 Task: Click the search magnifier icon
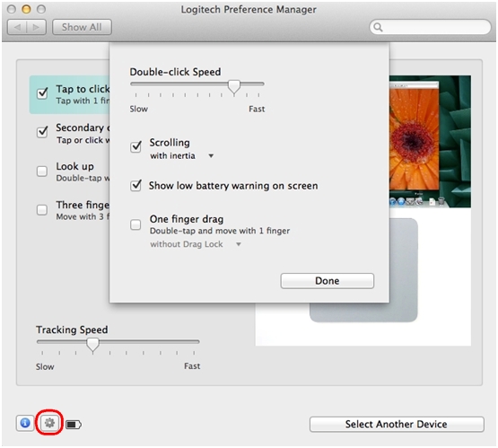[378, 27]
